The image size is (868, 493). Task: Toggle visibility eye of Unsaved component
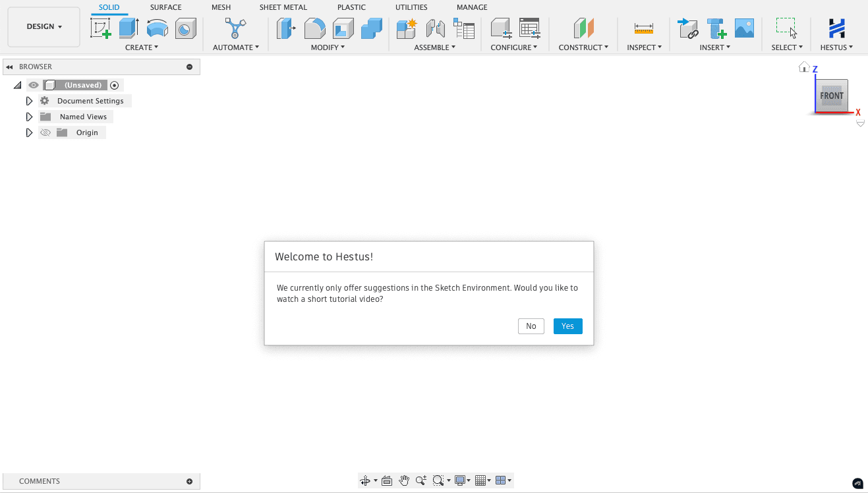coord(34,85)
